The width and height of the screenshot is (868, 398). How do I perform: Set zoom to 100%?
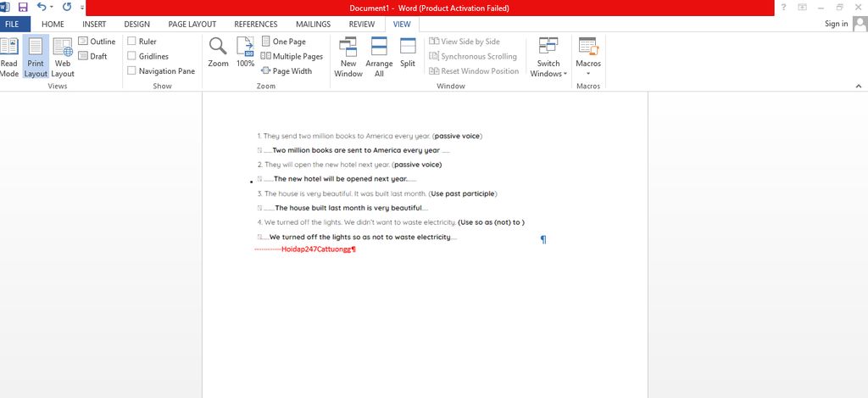coord(245,53)
